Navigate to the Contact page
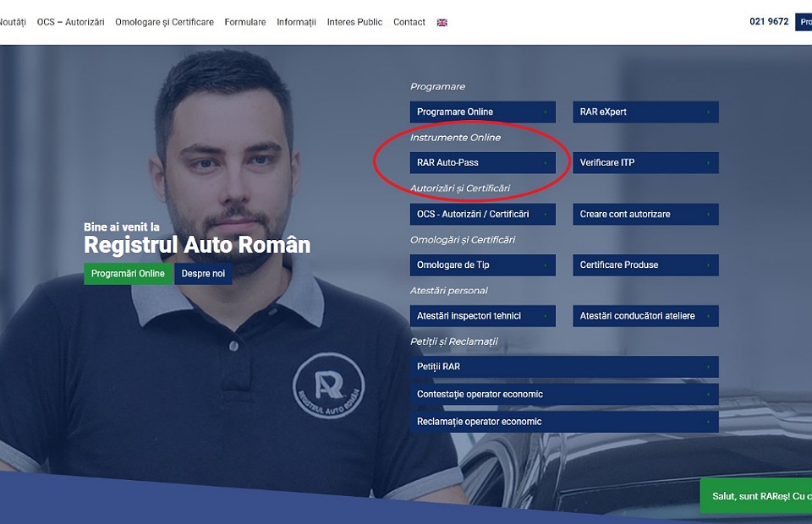Viewport: 812px width, 524px height. point(409,22)
